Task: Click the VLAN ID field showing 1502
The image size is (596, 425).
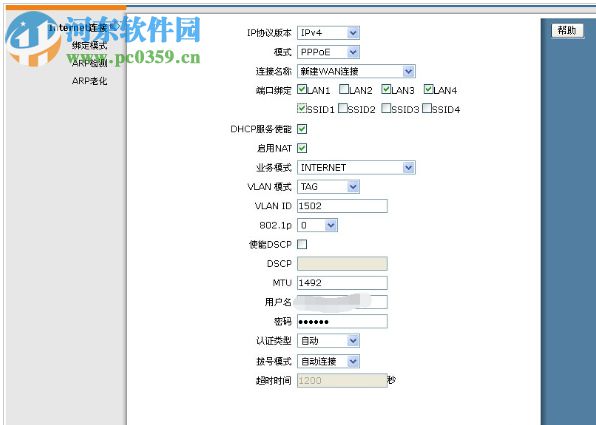Action: [342, 206]
